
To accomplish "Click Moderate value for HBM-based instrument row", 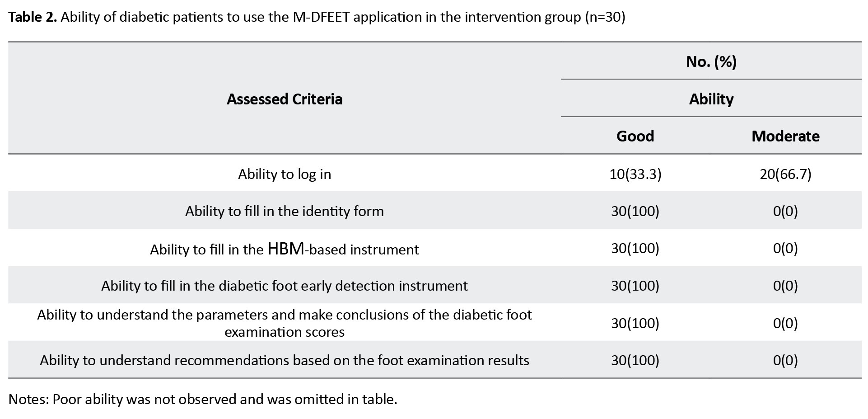I will pyautogui.click(x=785, y=248).
